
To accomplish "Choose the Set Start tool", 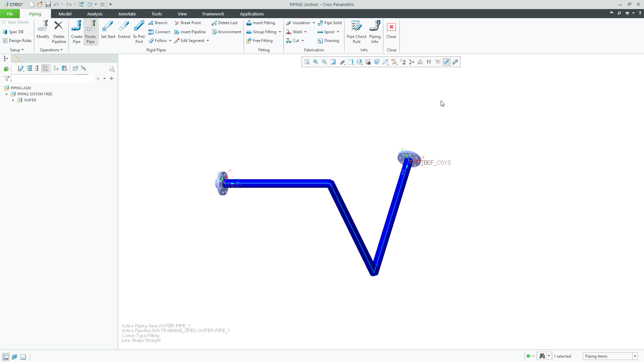I will 108,30.
